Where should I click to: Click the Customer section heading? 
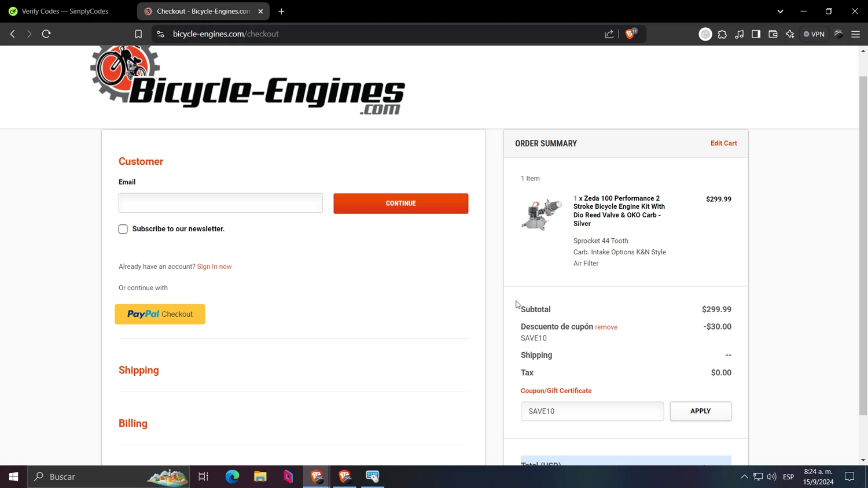tap(141, 161)
